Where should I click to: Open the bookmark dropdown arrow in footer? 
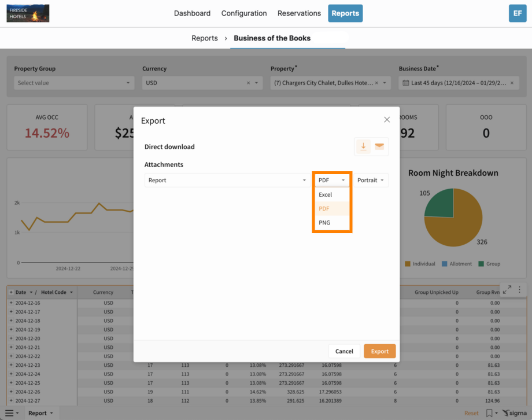496,413
